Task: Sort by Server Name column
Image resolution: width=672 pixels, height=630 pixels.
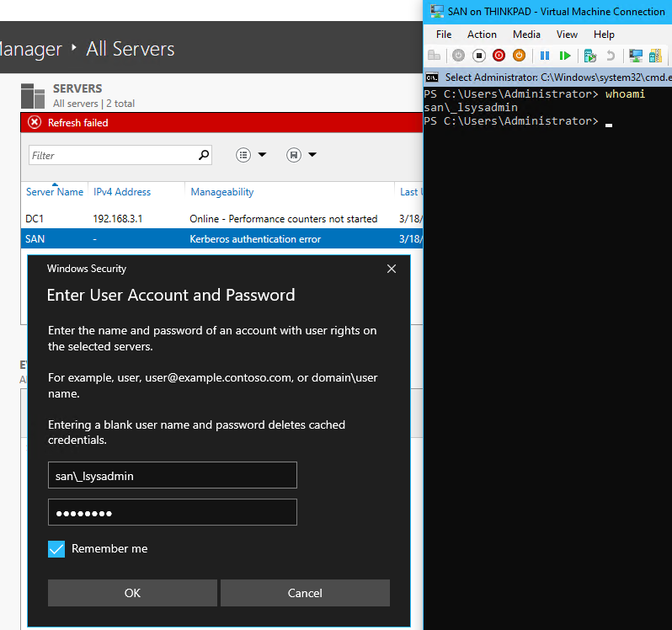Action: click(55, 192)
